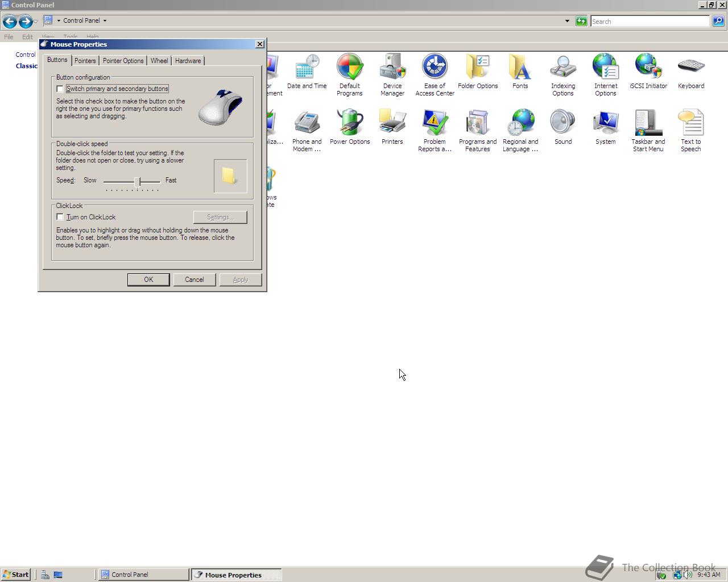The image size is (728, 582).
Task: Open the recent pages dropdown next to Forward
Action: click(35, 22)
